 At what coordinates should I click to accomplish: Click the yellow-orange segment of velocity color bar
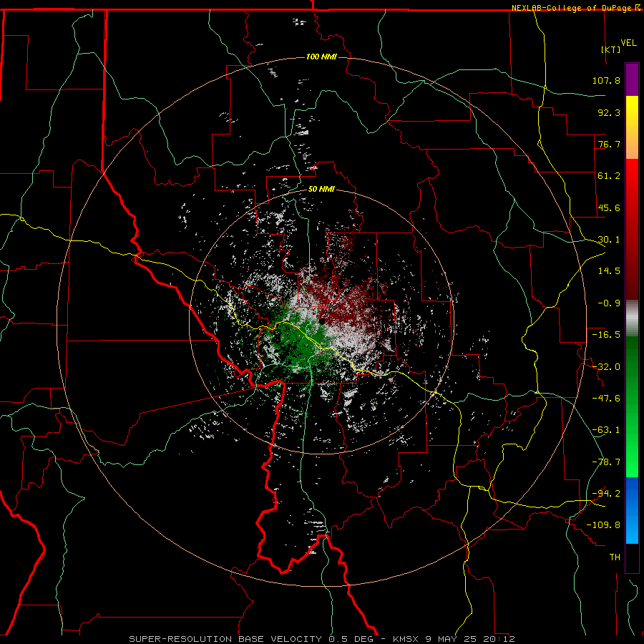click(632, 127)
